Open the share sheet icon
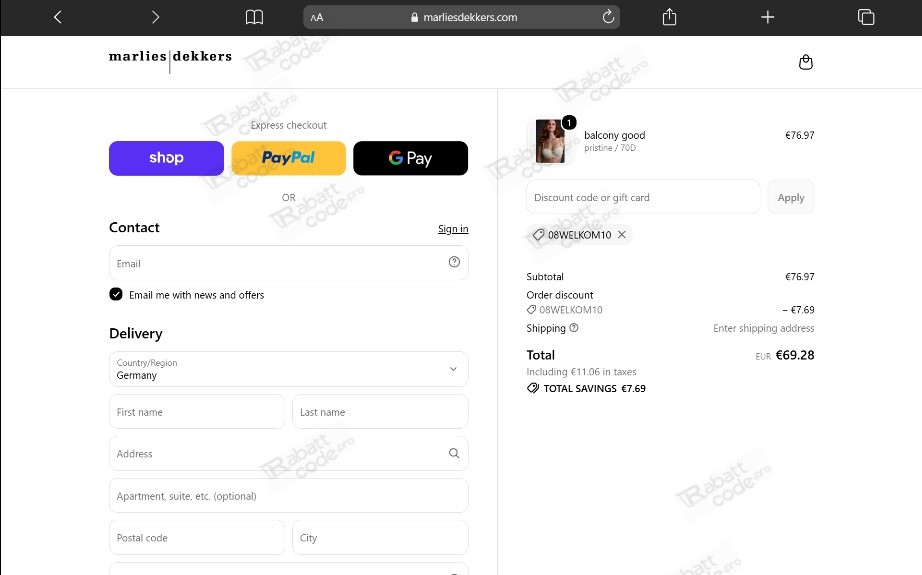Image resolution: width=922 pixels, height=575 pixels. click(x=669, y=17)
